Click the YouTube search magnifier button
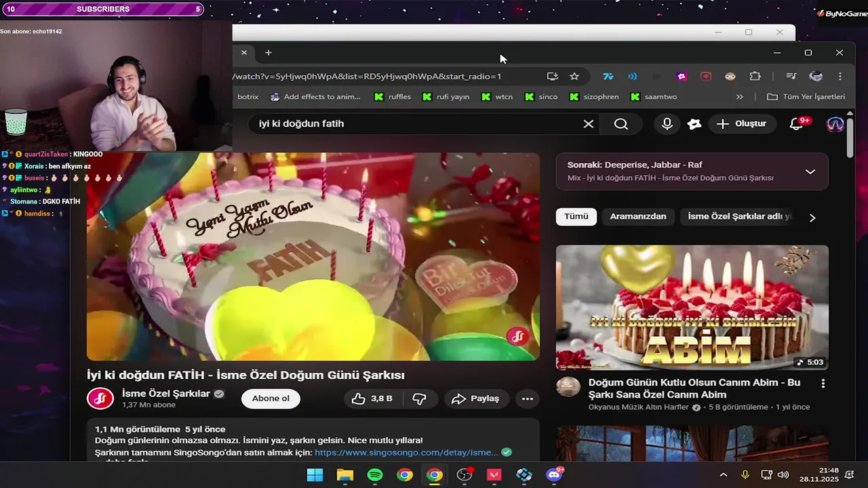The width and height of the screenshot is (868, 488). (x=621, y=123)
